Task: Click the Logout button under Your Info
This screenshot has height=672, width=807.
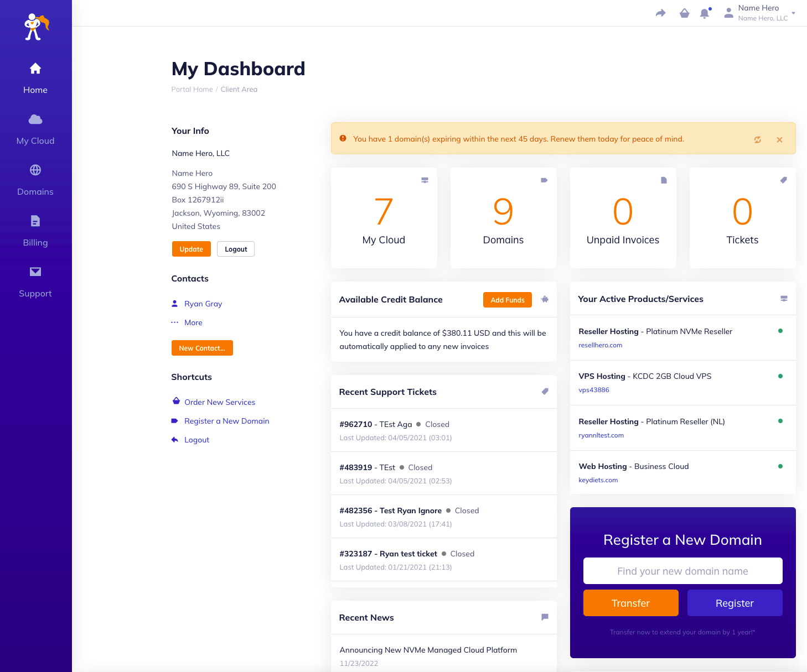Action: (236, 249)
